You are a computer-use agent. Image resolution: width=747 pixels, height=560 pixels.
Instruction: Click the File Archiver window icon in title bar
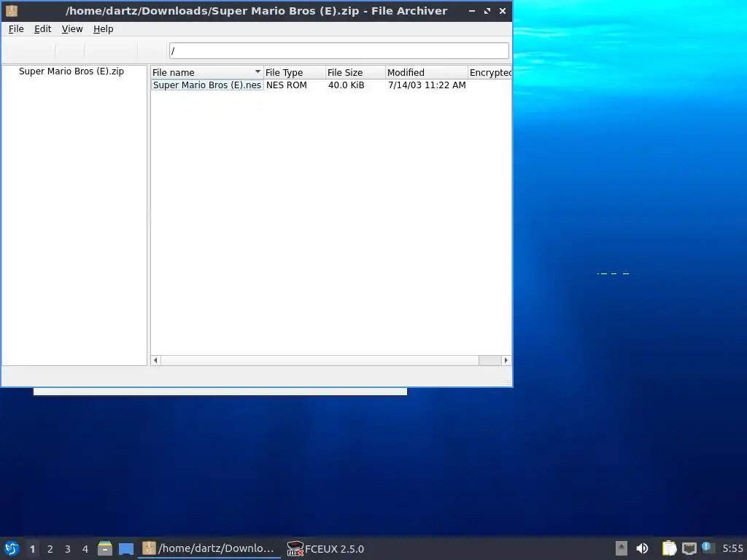pos(12,10)
